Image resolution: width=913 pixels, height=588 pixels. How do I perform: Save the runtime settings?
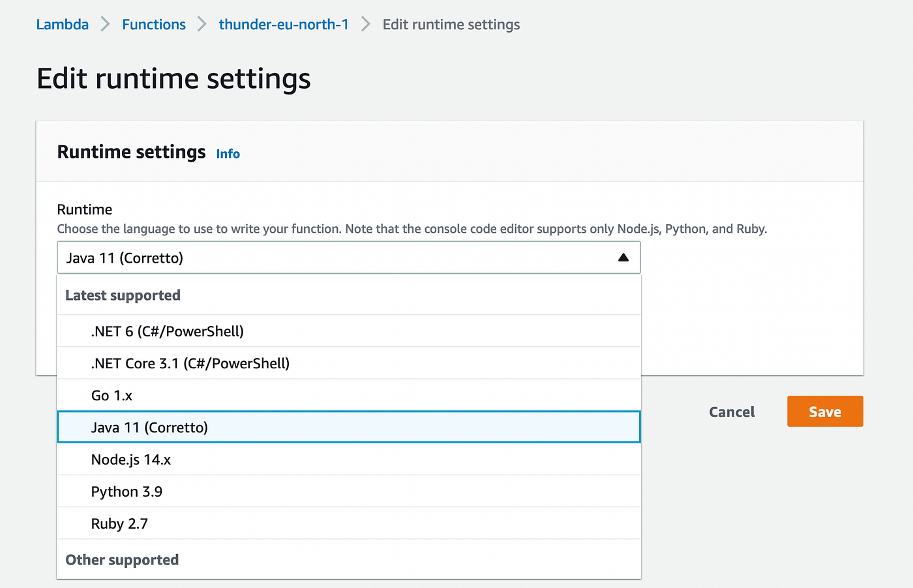pyautogui.click(x=825, y=412)
